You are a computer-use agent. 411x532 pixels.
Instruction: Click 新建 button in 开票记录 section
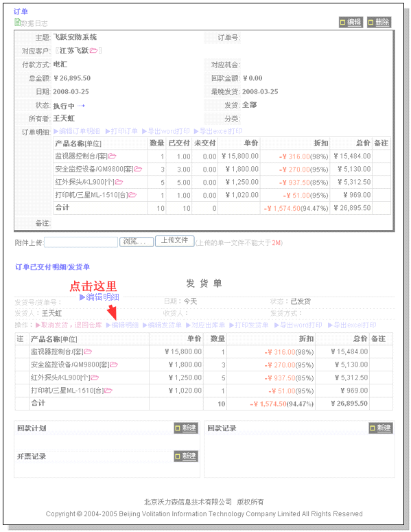[x=186, y=456]
